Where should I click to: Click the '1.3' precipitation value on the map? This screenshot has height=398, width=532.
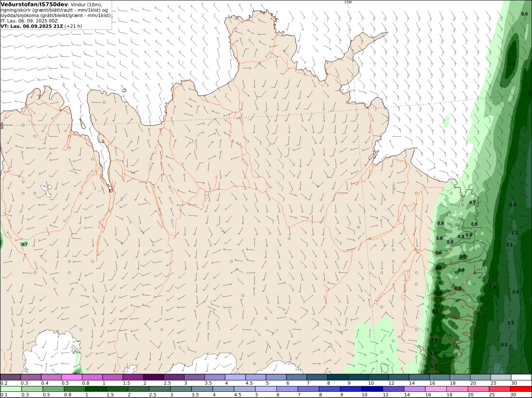coord(438,268)
